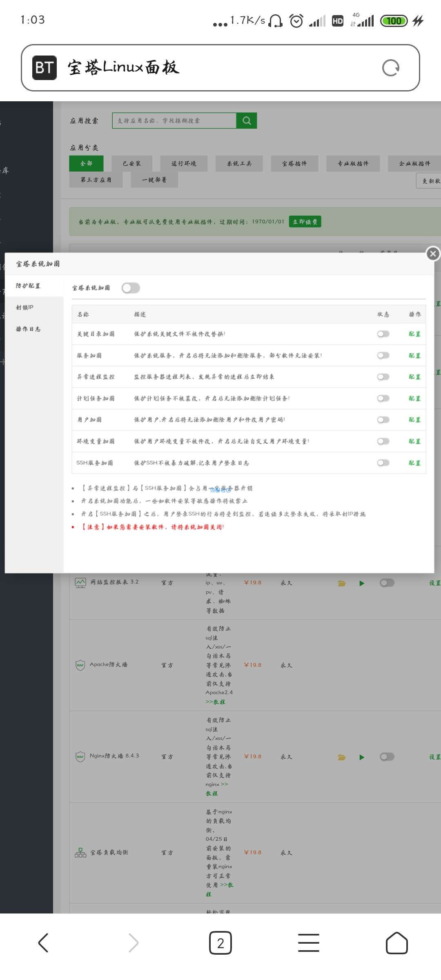Click the Apache防火墙 plugin name
The height and width of the screenshot is (980, 441).
click(109, 665)
